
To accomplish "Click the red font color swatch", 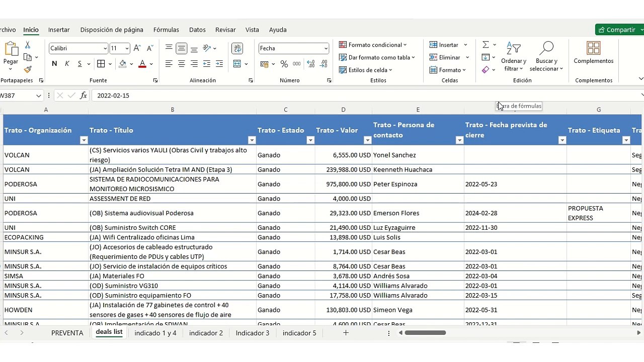I will (142, 64).
